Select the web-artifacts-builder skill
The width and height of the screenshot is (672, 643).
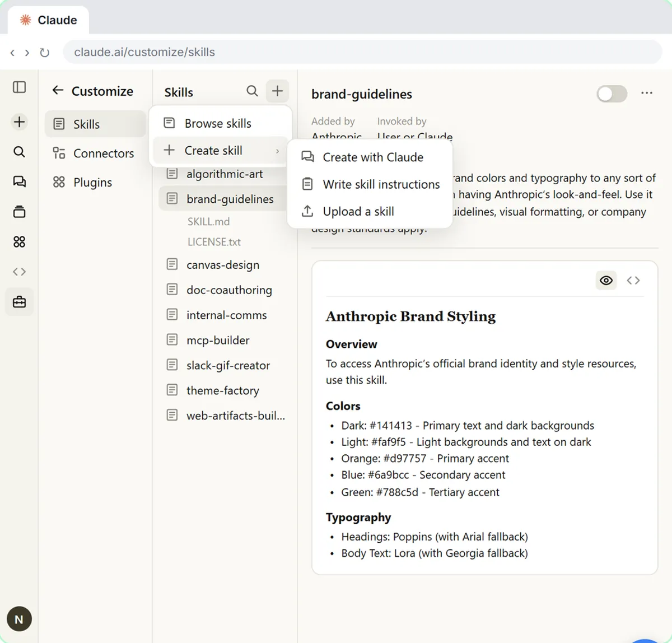click(x=224, y=416)
